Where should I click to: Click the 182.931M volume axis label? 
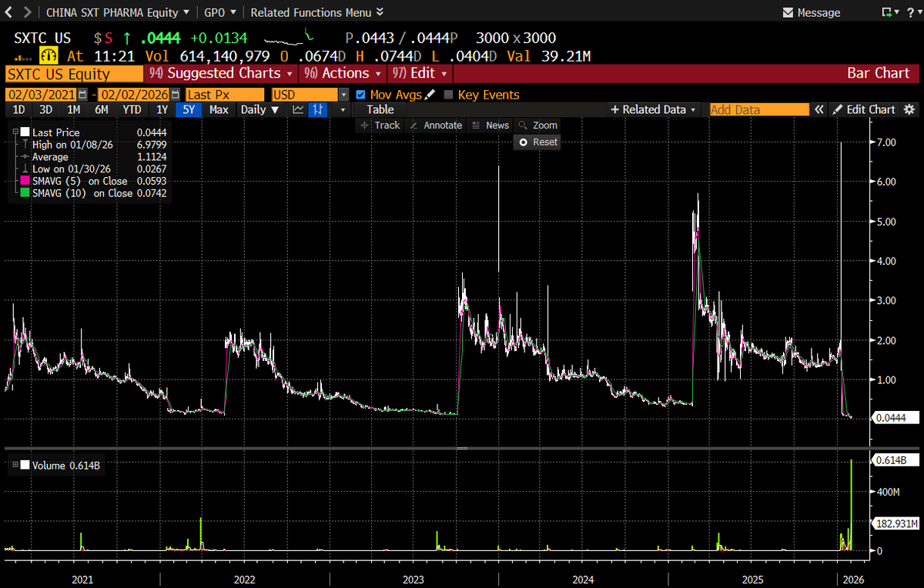tap(896, 523)
